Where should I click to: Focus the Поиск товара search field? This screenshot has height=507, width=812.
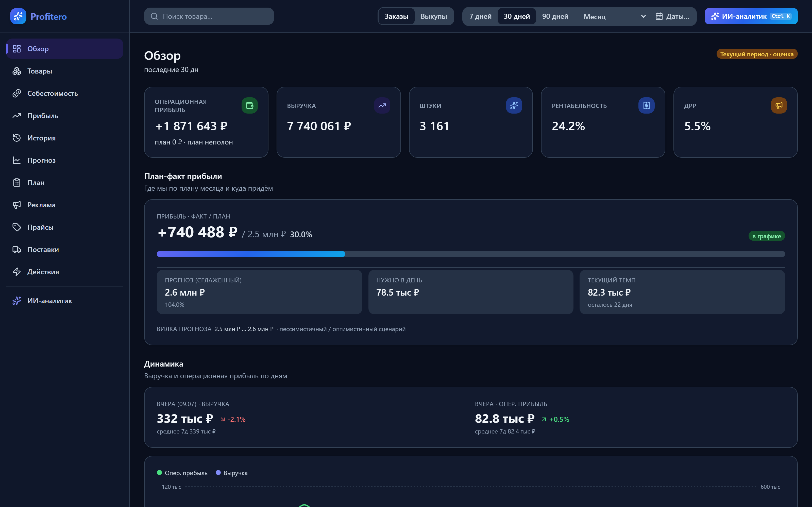point(209,16)
